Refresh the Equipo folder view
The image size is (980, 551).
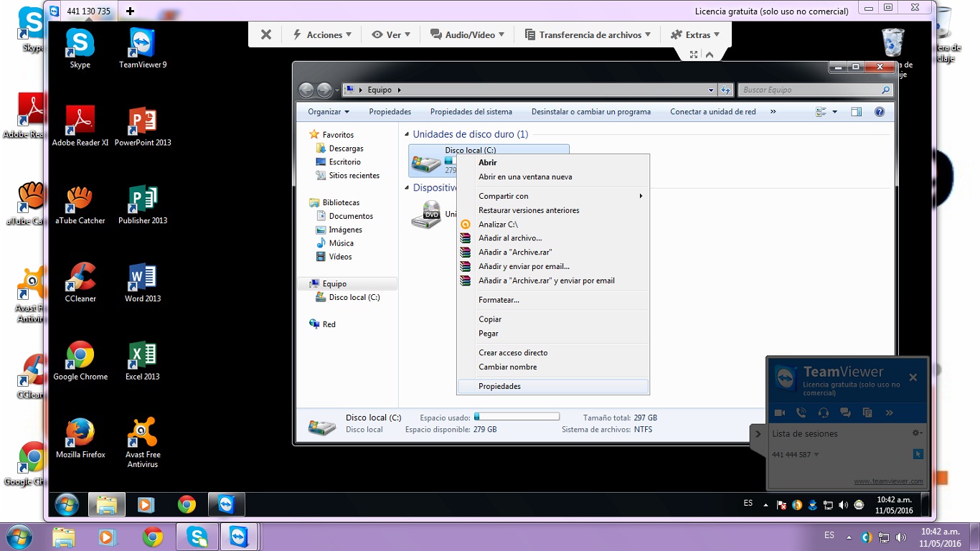point(725,90)
